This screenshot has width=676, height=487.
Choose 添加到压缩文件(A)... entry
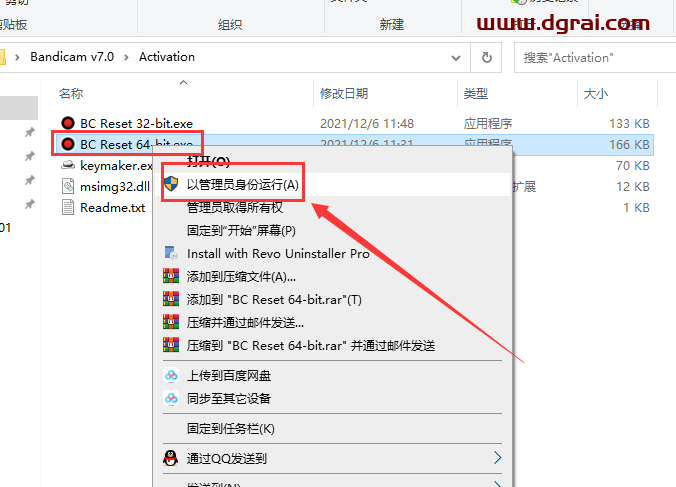tap(332, 276)
